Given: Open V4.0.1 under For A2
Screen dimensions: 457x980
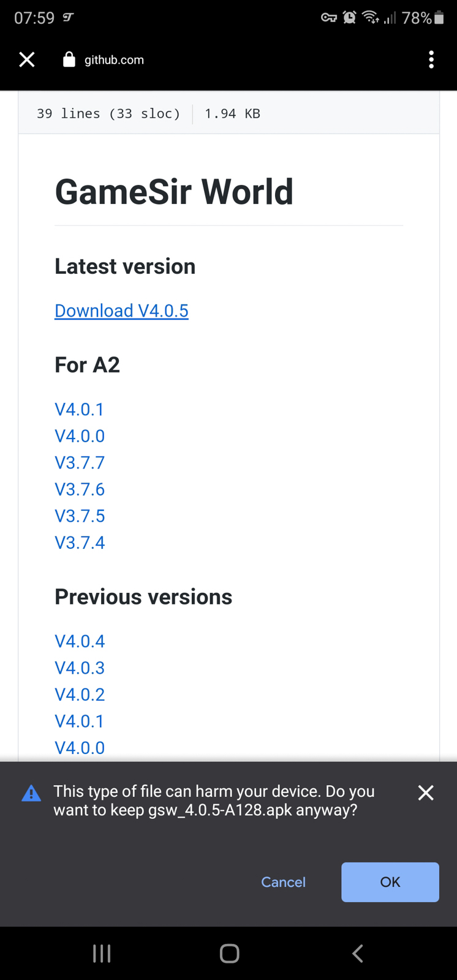Looking at the screenshot, I should pyautogui.click(x=80, y=409).
